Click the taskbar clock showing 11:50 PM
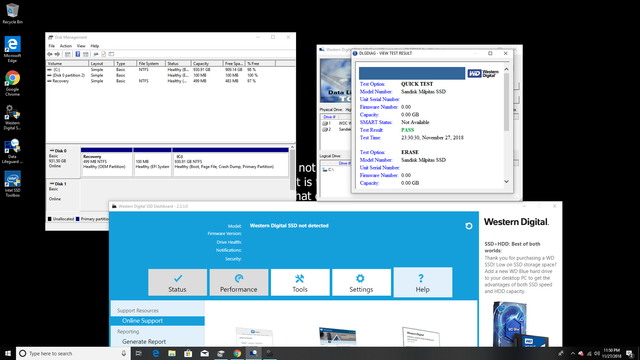The width and height of the screenshot is (640, 360). click(x=612, y=353)
